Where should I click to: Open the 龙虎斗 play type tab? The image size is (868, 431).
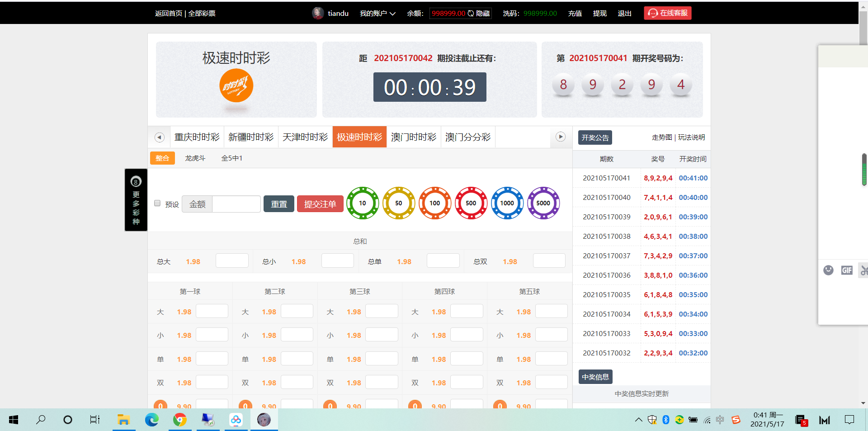(195, 158)
